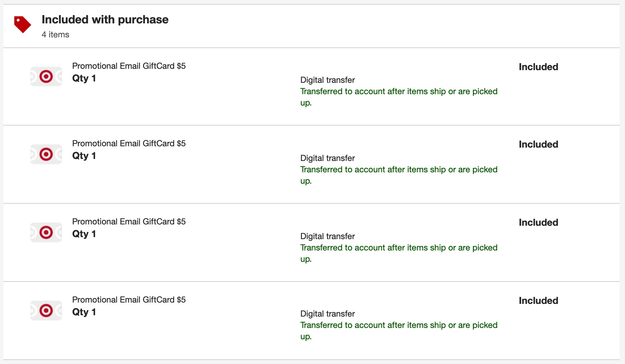This screenshot has height=364, width=625.
Task: Click the "Included" label of the third item
Action: [x=538, y=223]
